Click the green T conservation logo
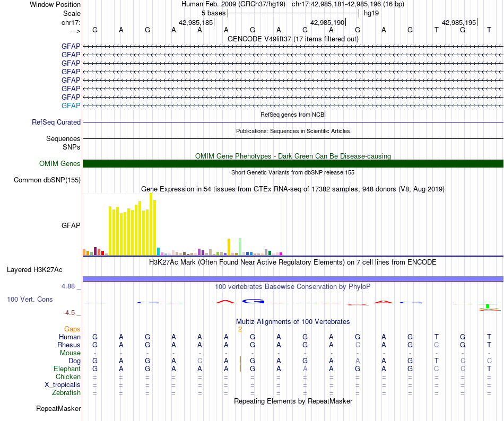504x421 pixels. pyautogui.click(x=488, y=306)
